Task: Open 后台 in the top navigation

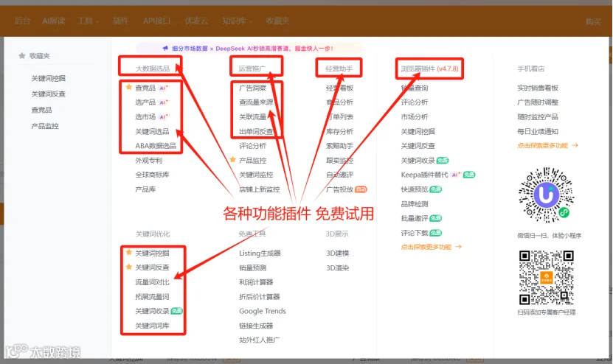Action: 22,21
